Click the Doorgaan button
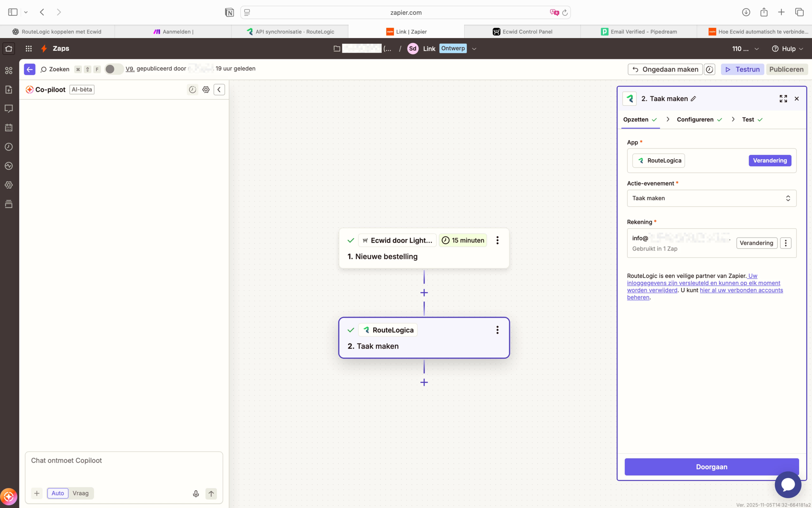This screenshot has width=812, height=508. [711, 467]
